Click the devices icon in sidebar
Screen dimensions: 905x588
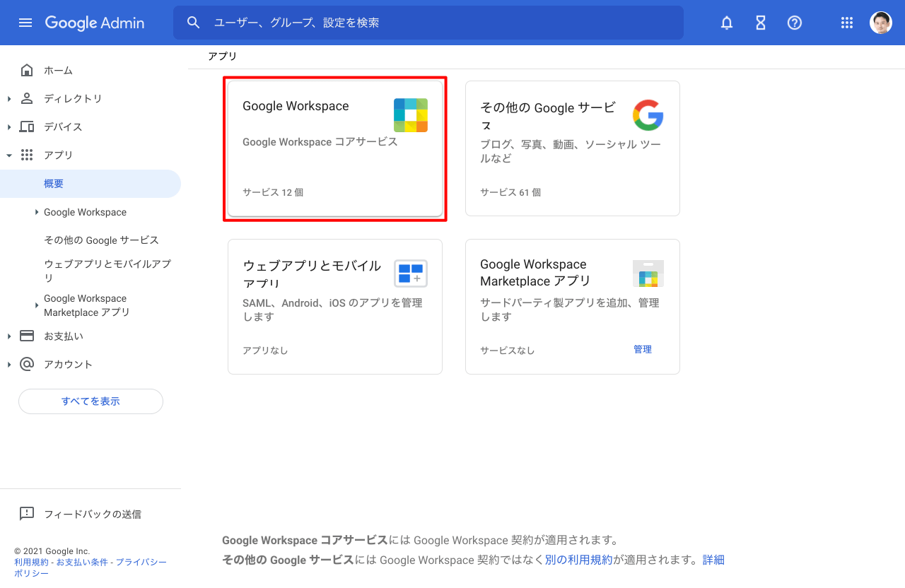point(27,127)
